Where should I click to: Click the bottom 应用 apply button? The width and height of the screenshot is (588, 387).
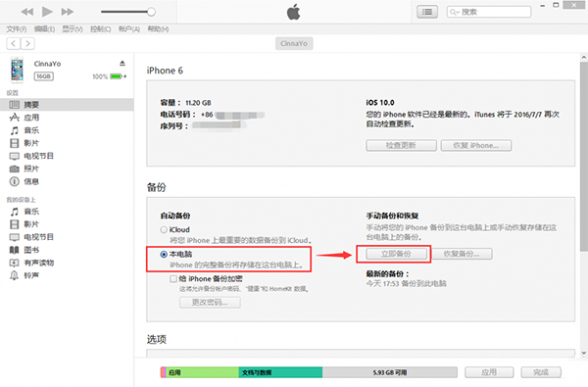tap(489, 372)
